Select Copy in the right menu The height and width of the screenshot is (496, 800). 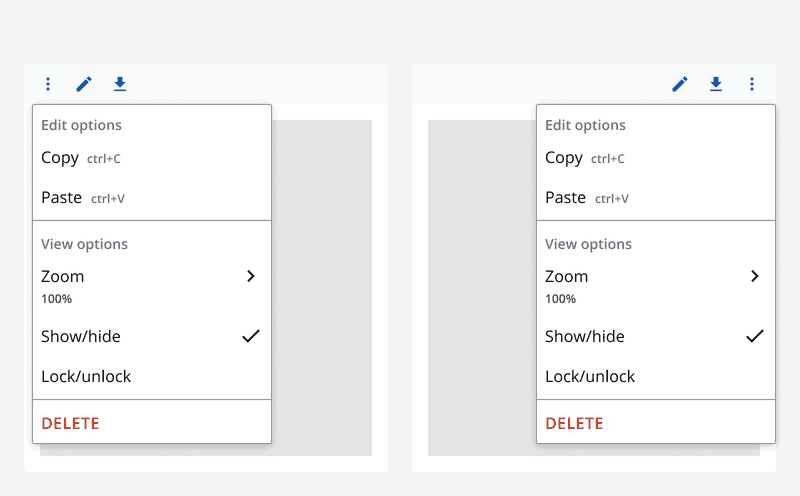tap(564, 158)
